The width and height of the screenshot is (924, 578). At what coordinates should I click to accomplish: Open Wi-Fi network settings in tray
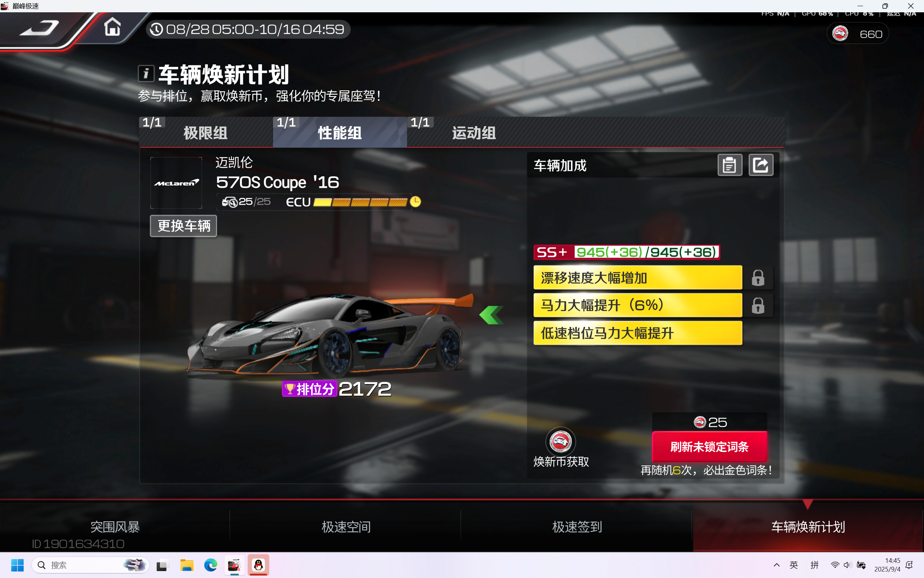point(835,565)
